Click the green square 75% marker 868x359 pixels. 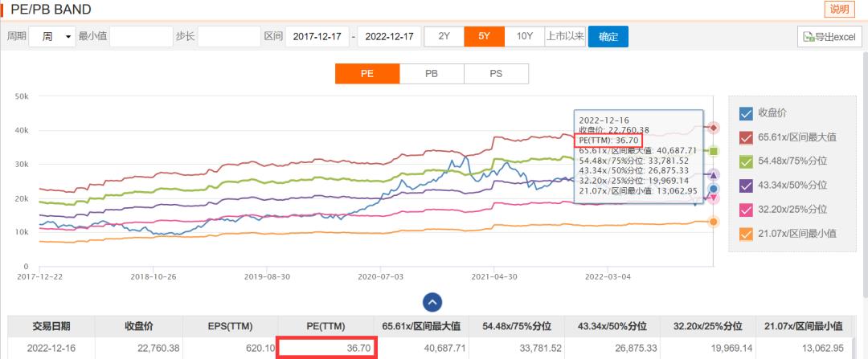[714, 151]
